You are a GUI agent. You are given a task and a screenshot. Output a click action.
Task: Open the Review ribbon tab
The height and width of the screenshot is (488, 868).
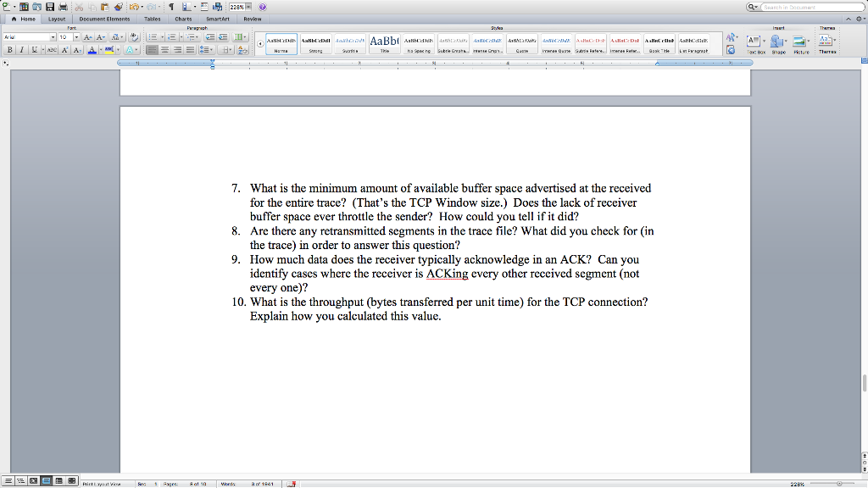click(253, 19)
